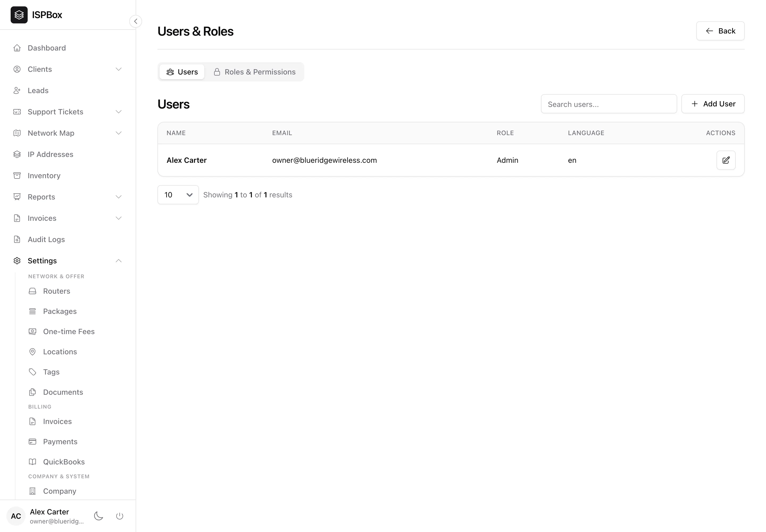Open Tags in the settings submenu
Screen dimensions: 766x532
51,372
